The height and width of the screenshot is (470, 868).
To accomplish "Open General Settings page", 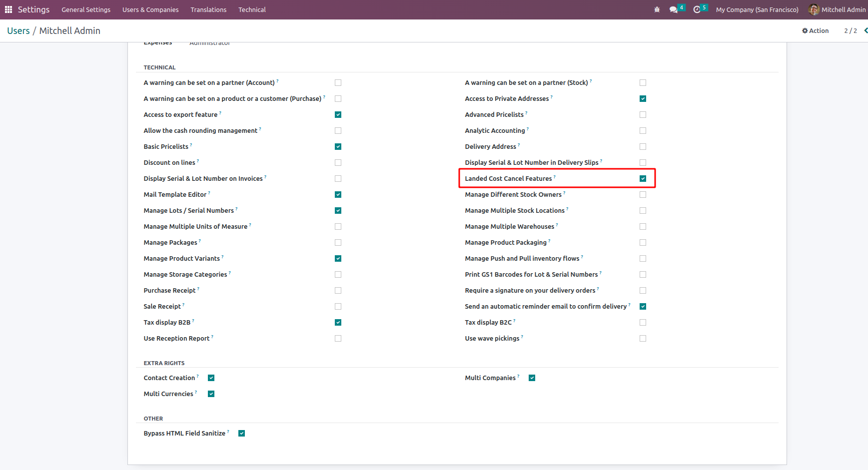I will (86, 9).
